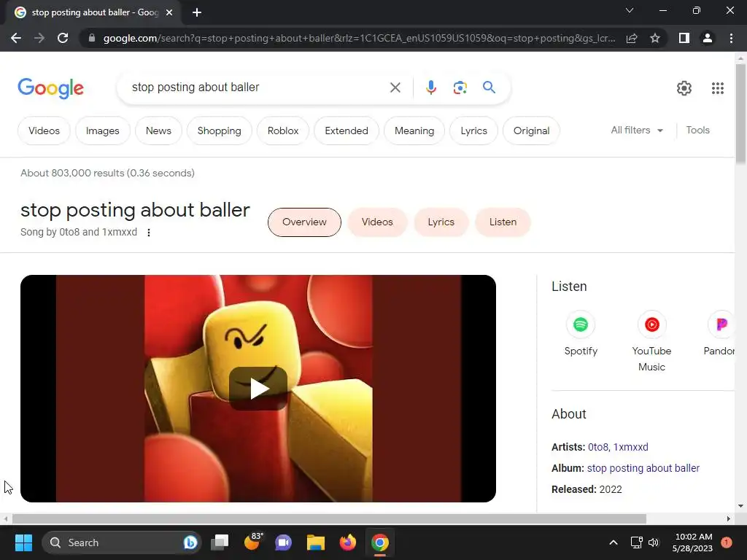Open more options next to song subtitle
This screenshot has width=747, height=560.
[x=149, y=233]
